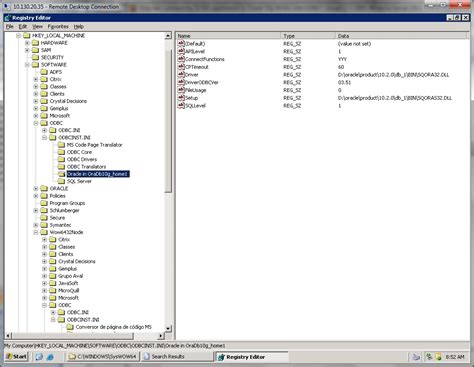Screen dimensions: 474x367
Task: Open the Help menu
Action: coord(79,26)
